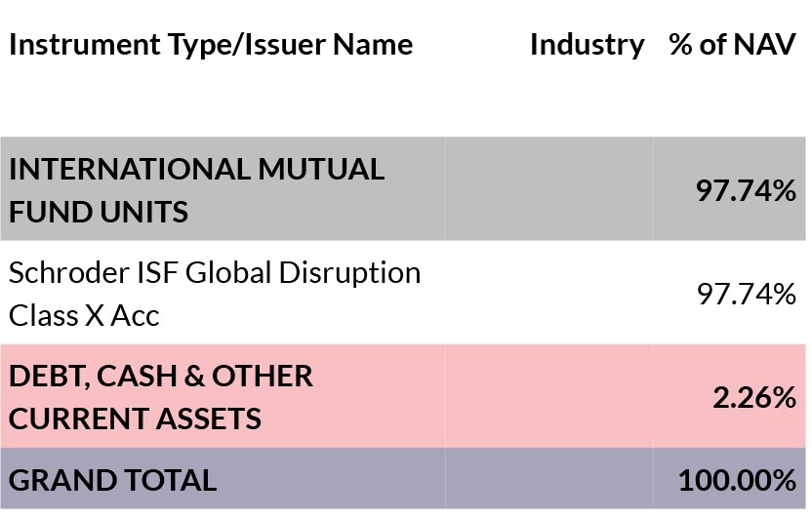
Task: Click the word 'MUTUAL' in the gray heading
Action: click(321, 169)
